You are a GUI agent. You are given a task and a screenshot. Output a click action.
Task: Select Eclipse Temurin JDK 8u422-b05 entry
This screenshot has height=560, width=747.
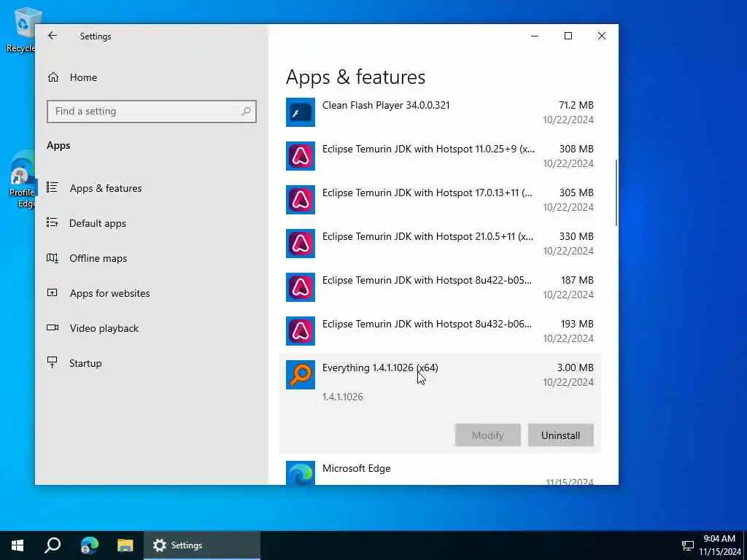(x=440, y=287)
